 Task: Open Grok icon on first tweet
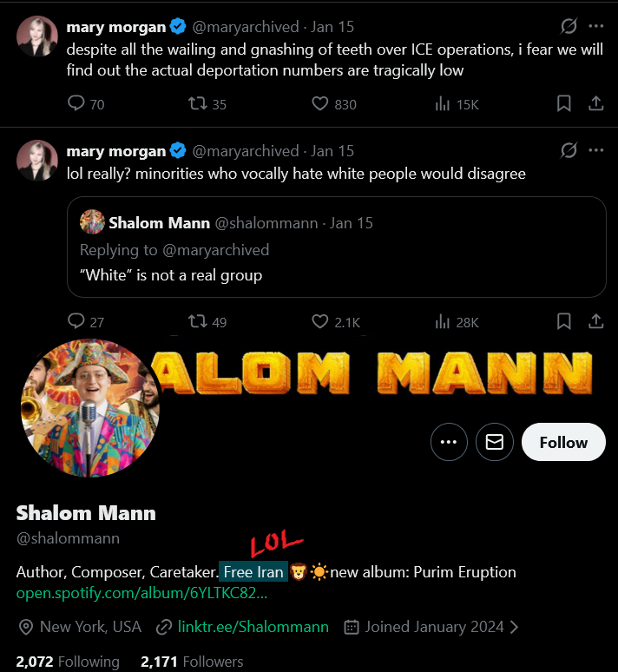[569, 26]
